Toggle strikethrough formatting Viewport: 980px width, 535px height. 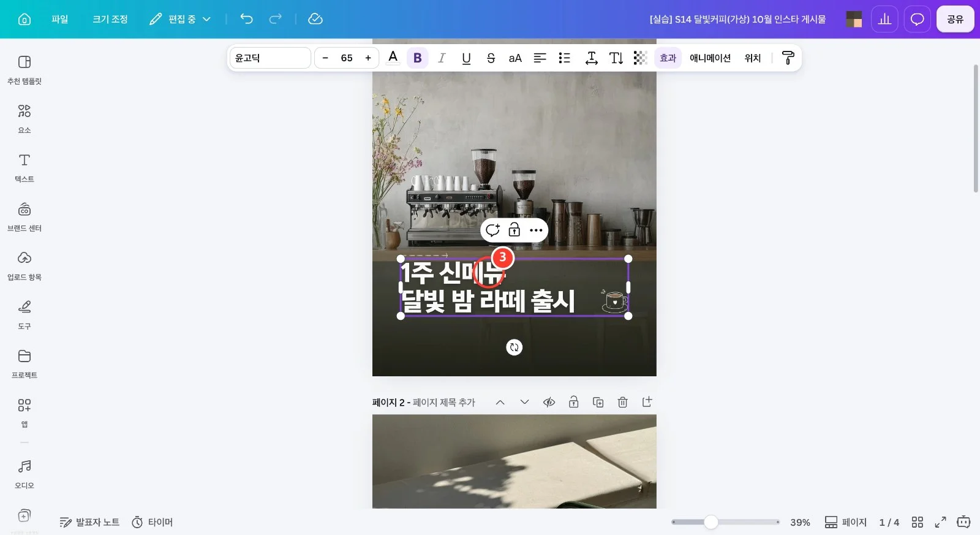pyautogui.click(x=491, y=58)
